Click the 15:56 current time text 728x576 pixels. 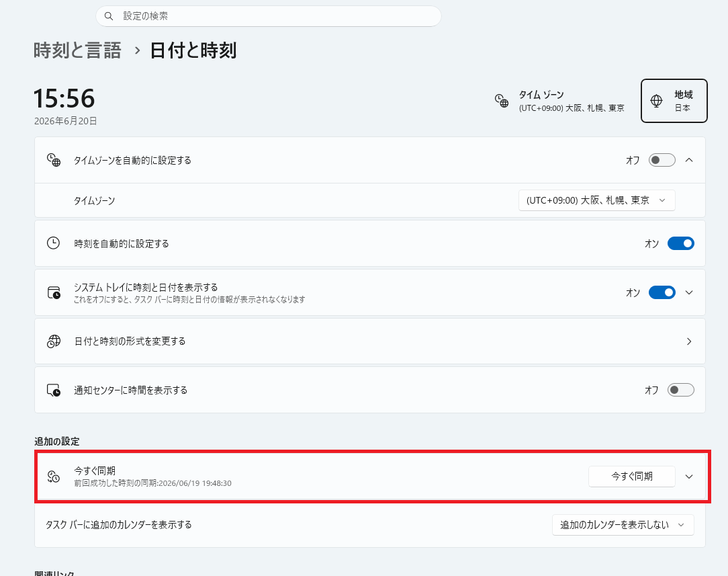pyautogui.click(x=64, y=99)
